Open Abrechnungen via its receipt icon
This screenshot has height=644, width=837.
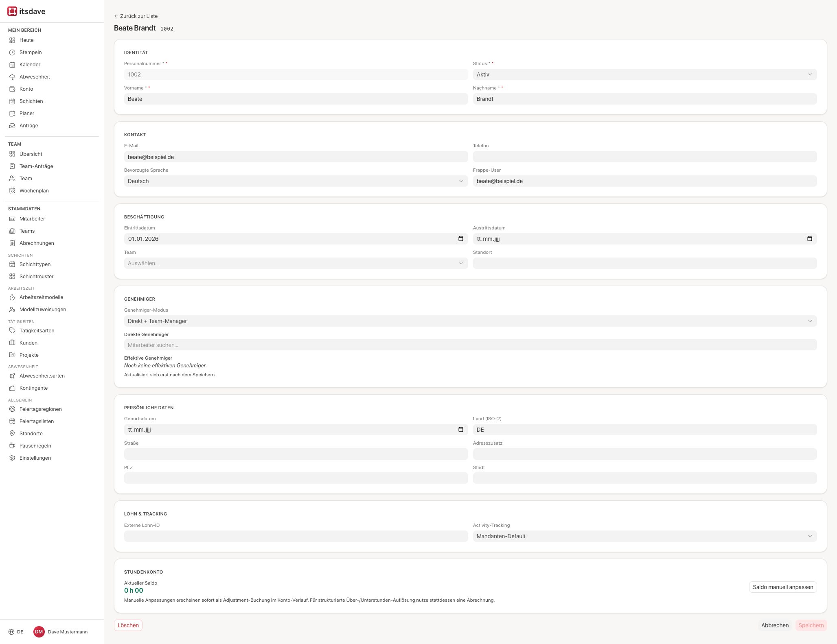click(12, 243)
